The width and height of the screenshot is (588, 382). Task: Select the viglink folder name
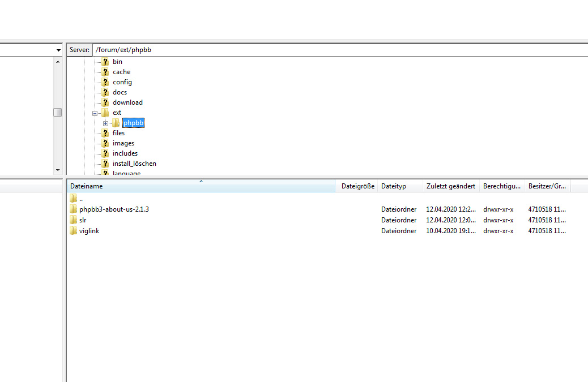tap(90, 231)
